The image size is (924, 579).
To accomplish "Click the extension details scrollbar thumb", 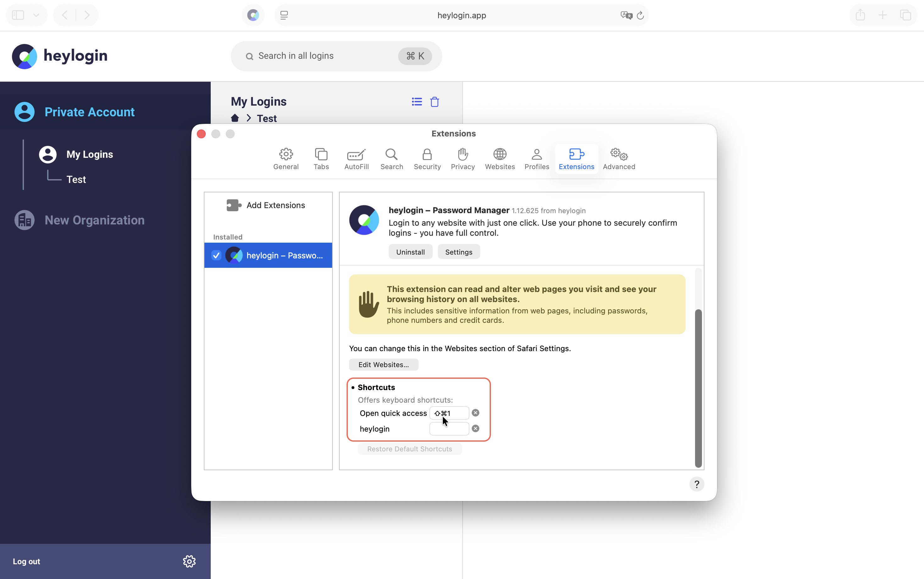I will [x=698, y=388].
